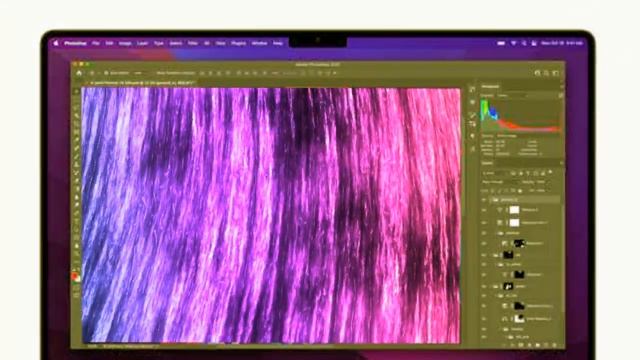Viewport: 640px width, 360px height.
Task: Click the first white layer mask thumbnail
Action: click(x=514, y=210)
